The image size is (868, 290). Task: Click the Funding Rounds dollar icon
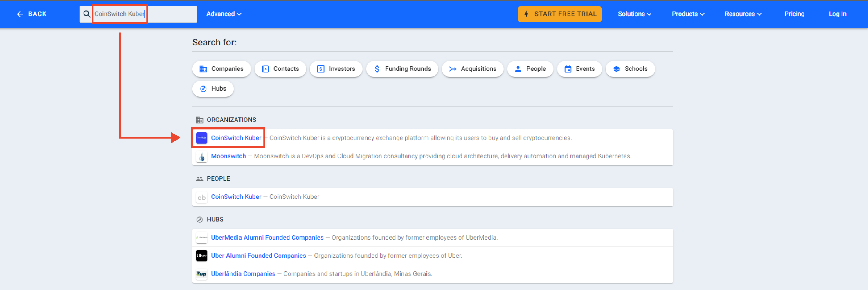click(x=377, y=69)
